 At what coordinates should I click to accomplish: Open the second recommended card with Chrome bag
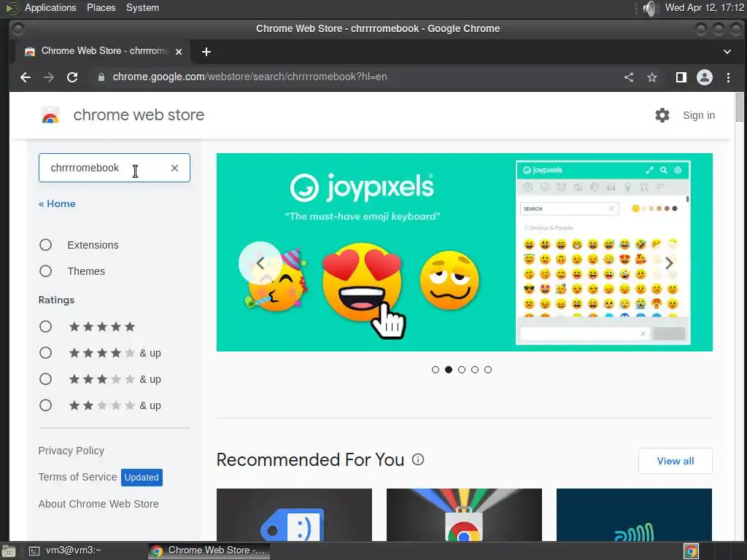pyautogui.click(x=464, y=515)
